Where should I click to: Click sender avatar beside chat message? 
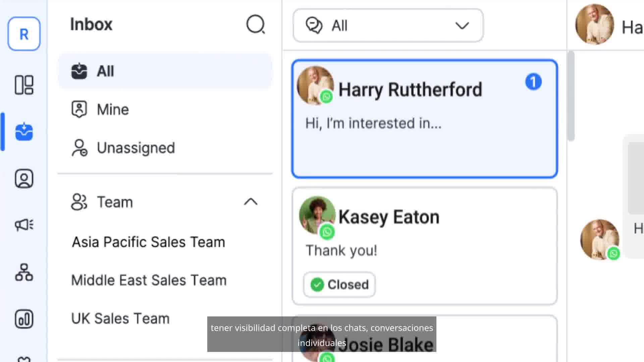coord(600,239)
